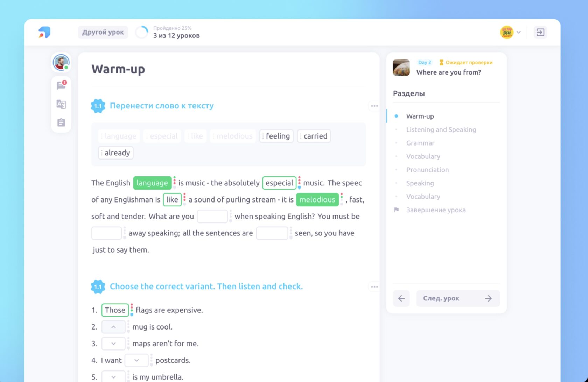Click the app logo in header
The height and width of the screenshot is (382, 588).
[x=44, y=32]
